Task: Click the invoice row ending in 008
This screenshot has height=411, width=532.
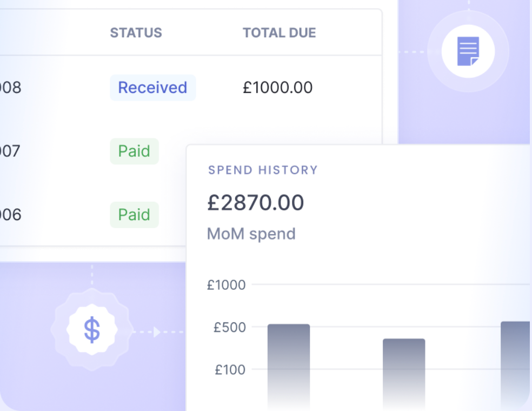Action: point(11,88)
